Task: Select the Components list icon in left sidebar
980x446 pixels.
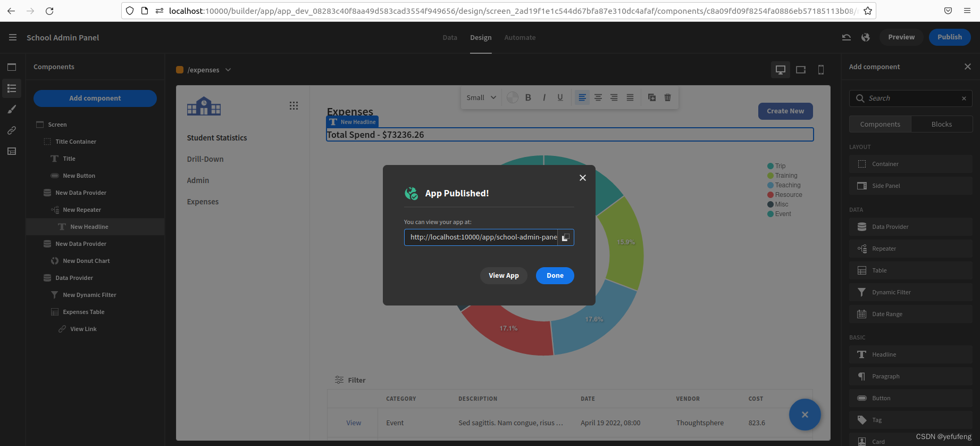Action: (x=12, y=88)
